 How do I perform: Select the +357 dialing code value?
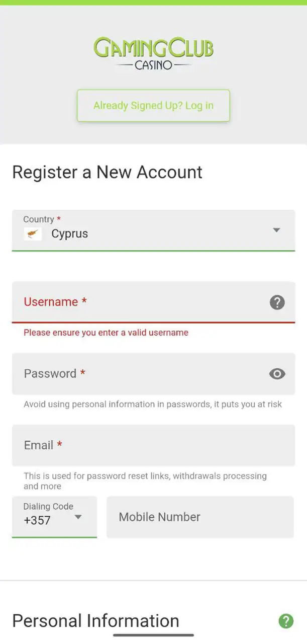[x=37, y=520]
